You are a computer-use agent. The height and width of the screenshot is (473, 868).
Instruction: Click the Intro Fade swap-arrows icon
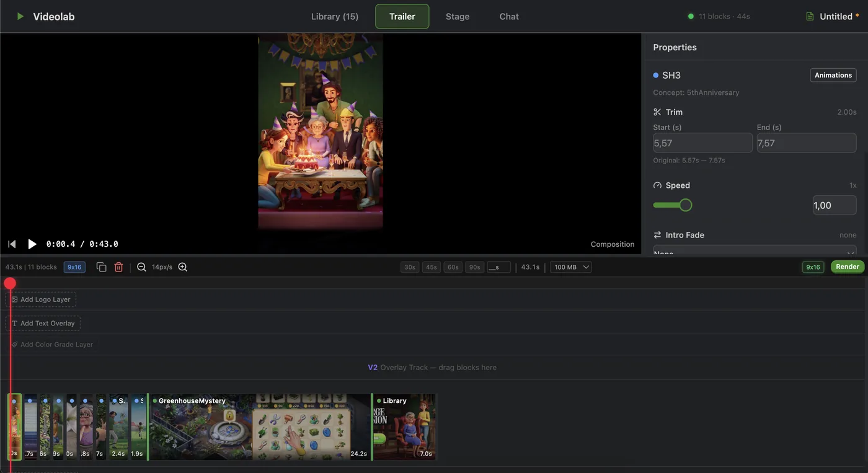click(x=657, y=235)
